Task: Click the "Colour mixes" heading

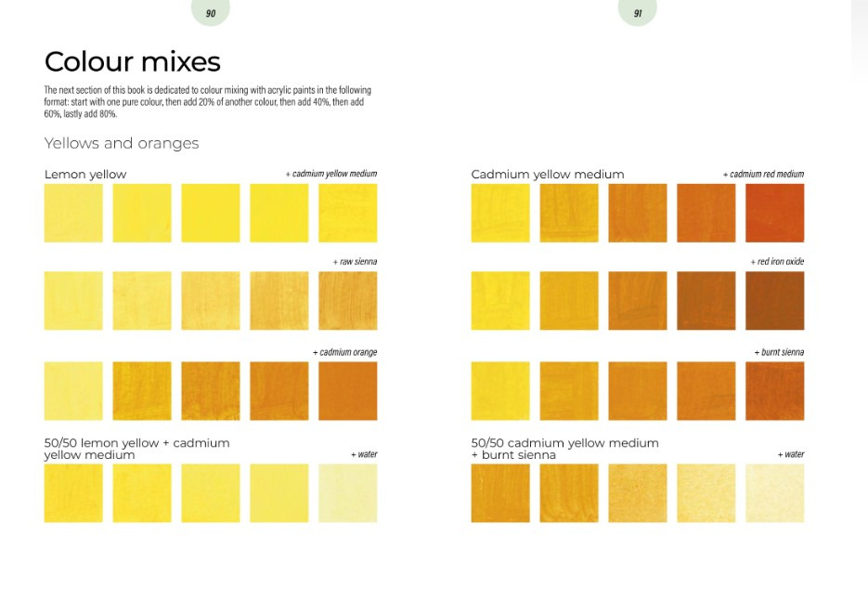Action: [x=133, y=62]
